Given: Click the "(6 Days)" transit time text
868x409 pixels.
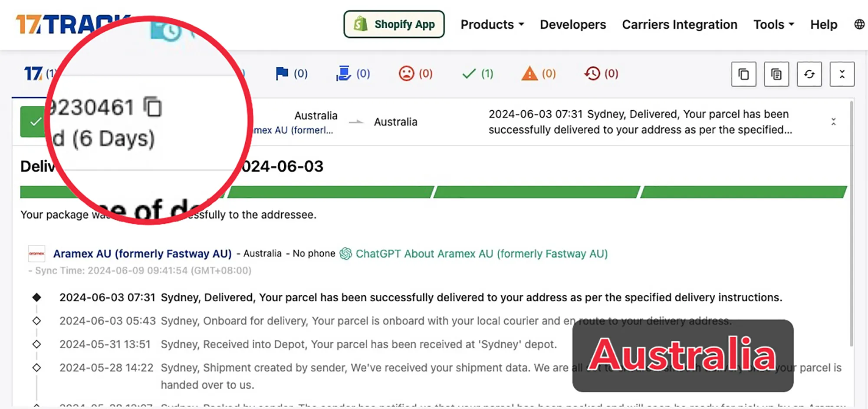Looking at the screenshot, I should (113, 139).
